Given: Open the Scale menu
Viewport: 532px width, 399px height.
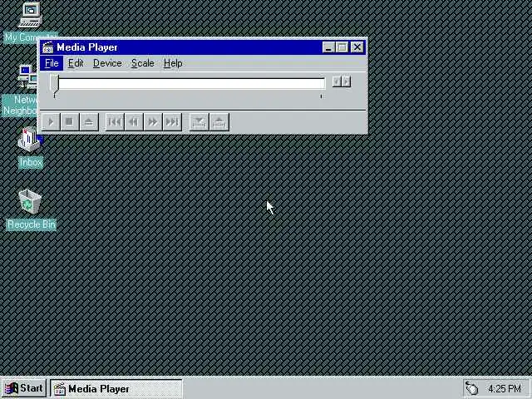Looking at the screenshot, I should pyautogui.click(x=143, y=63).
